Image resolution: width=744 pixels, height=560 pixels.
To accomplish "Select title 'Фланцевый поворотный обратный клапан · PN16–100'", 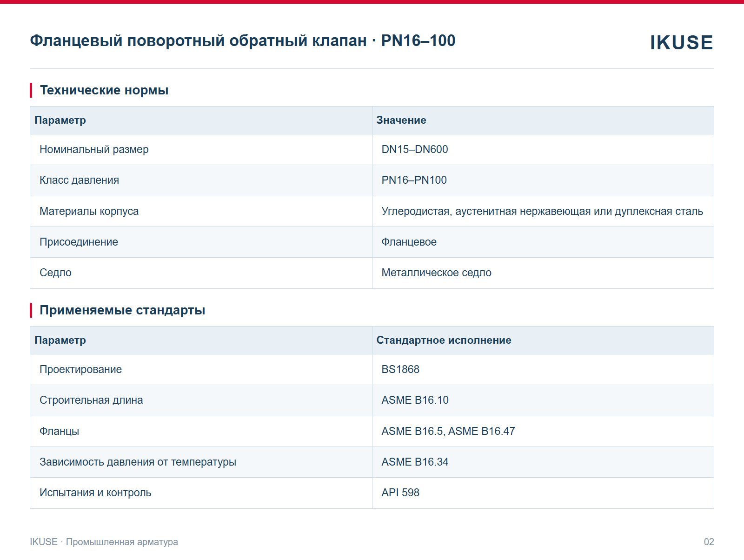I will [243, 41].
